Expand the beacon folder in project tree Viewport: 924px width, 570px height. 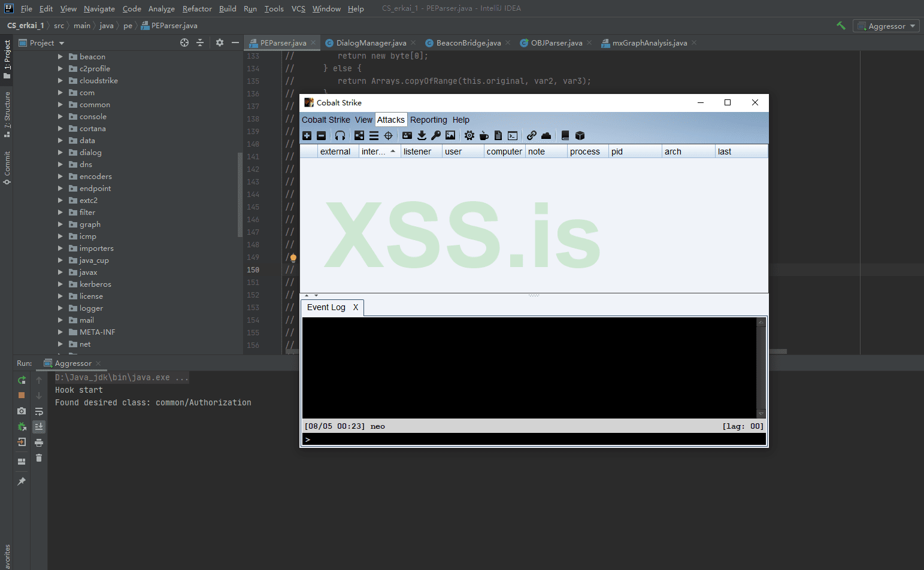point(60,57)
